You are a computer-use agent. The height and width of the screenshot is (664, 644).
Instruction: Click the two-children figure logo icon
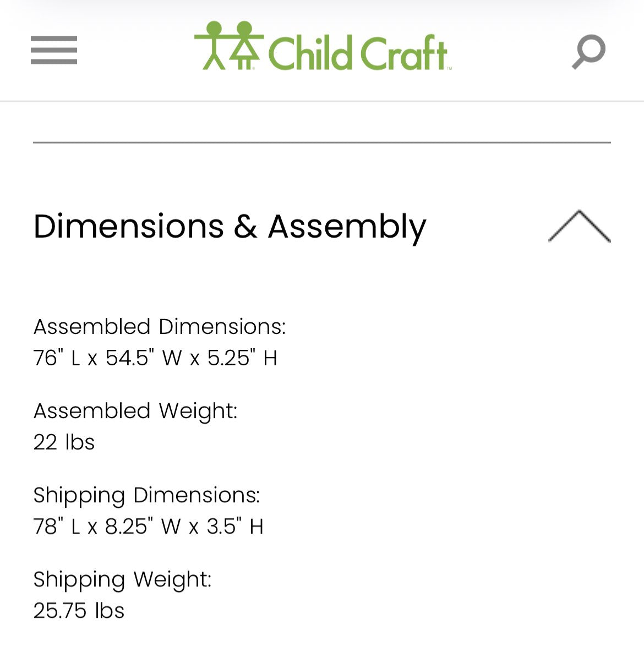[229, 46]
